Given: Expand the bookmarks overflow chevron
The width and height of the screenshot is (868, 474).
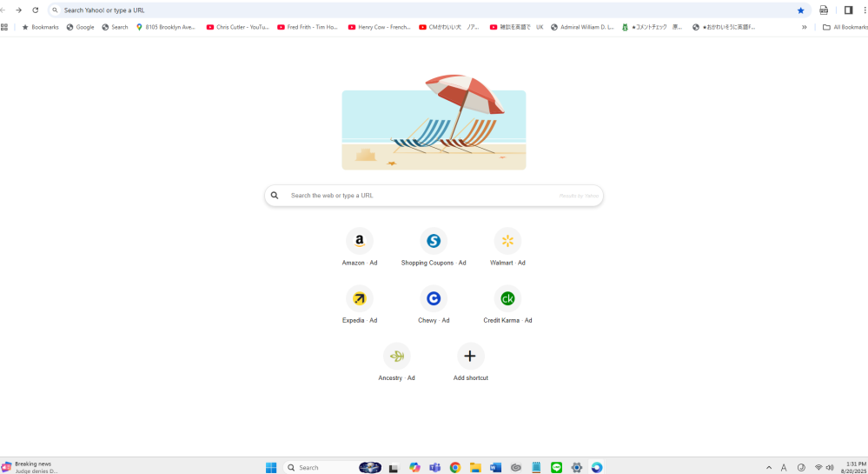Looking at the screenshot, I should tap(805, 27).
